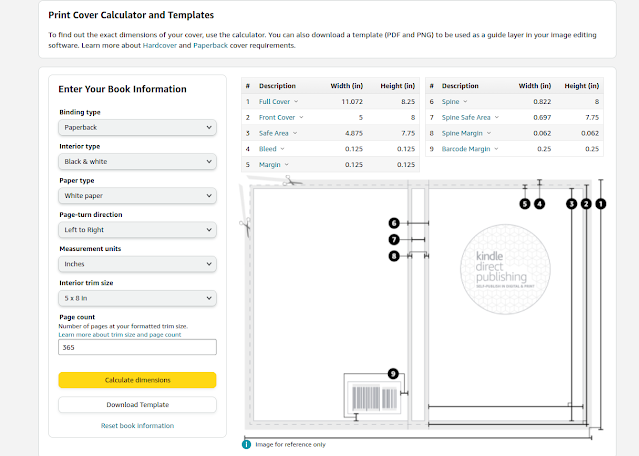Open the Interior trim size dropdown

(x=137, y=298)
